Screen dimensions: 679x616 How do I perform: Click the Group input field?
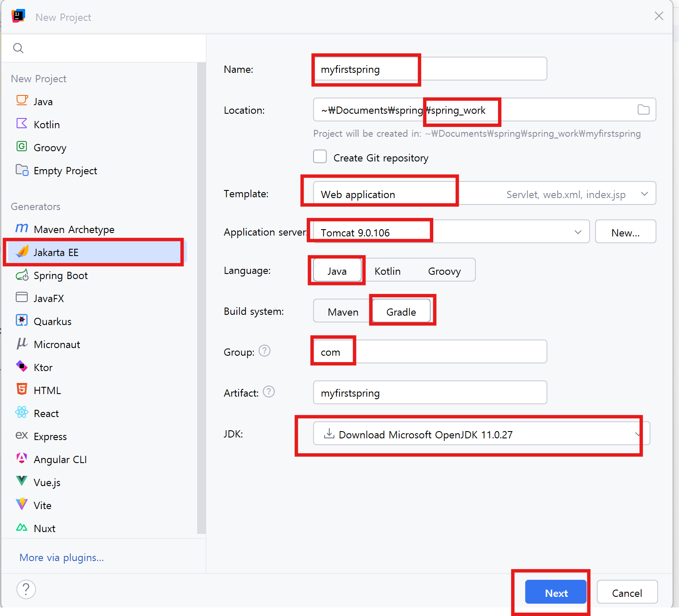pyautogui.click(x=430, y=351)
